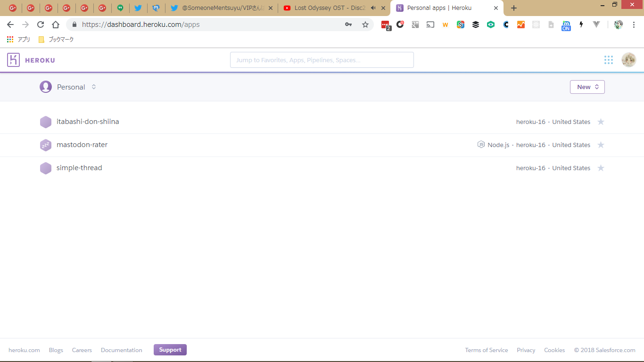
Task: Click the browser Back arrow
Action: coord(10,25)
